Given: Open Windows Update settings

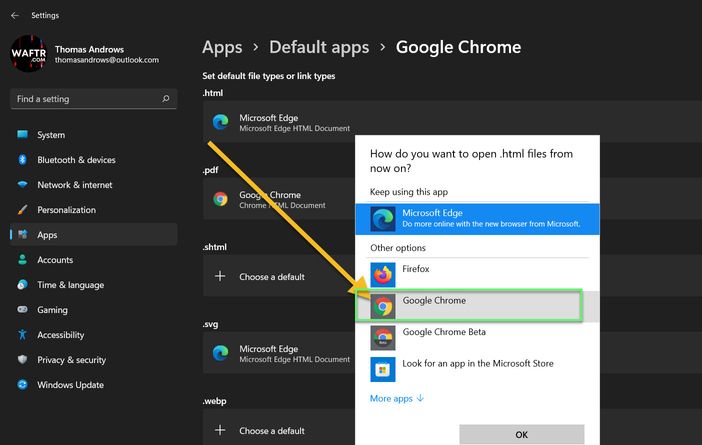Looking at the screenshot, I should coord(94,385).
